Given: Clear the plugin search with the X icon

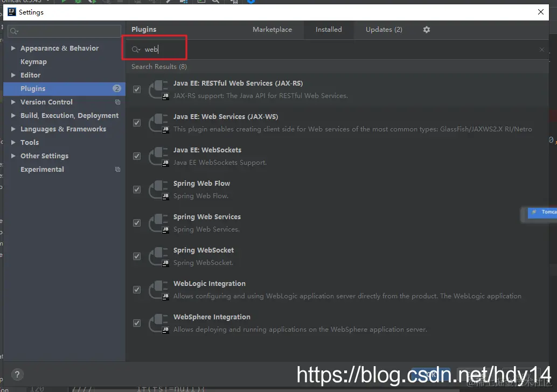Looking at the screenshot, I should click(x=541, y=50).
